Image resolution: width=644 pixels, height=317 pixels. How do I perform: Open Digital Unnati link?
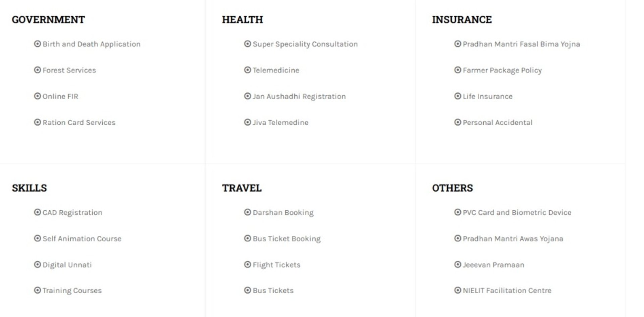[x=67, y=265]
